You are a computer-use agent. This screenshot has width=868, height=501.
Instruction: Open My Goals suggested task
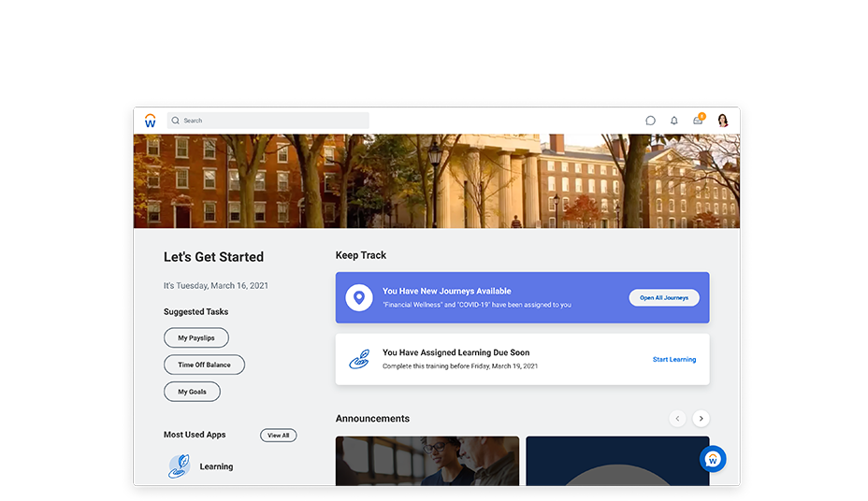point(192,392)
